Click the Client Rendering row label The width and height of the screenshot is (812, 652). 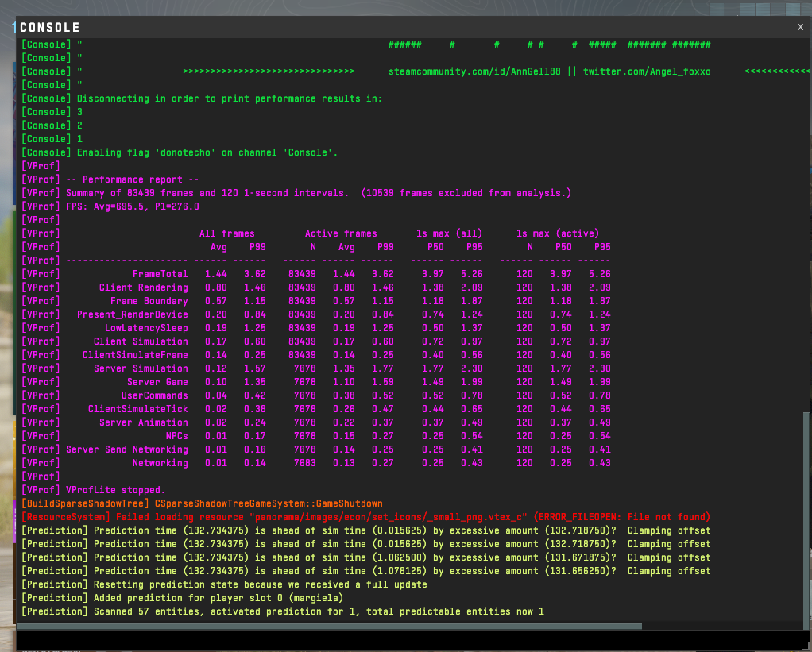(x=144, y=287)
